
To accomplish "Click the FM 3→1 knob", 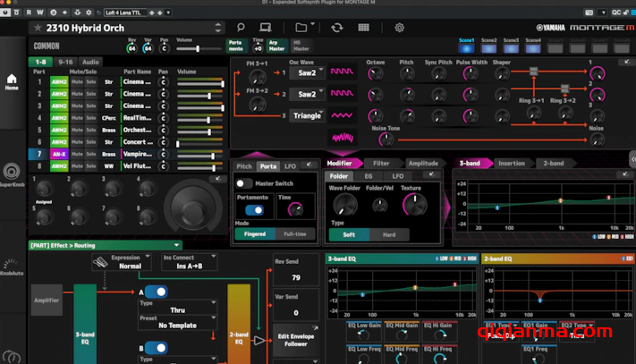I will click(x=257, y=76).
